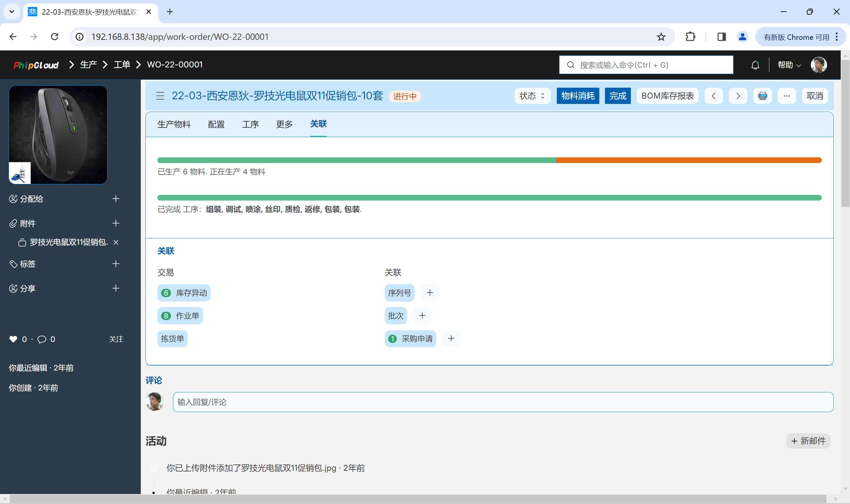Go to next work order arrow
Viewport: 850px width, 504px height.
point(738,96)
